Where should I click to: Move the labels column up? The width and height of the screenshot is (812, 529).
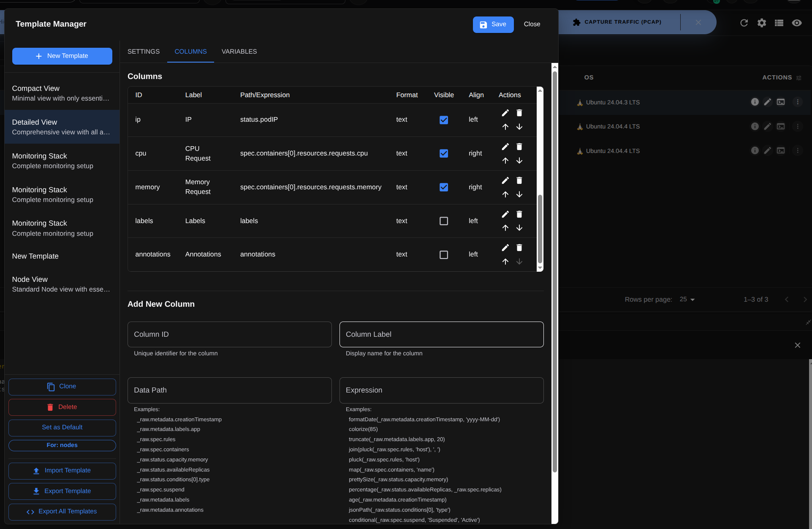tap(505, 228)
